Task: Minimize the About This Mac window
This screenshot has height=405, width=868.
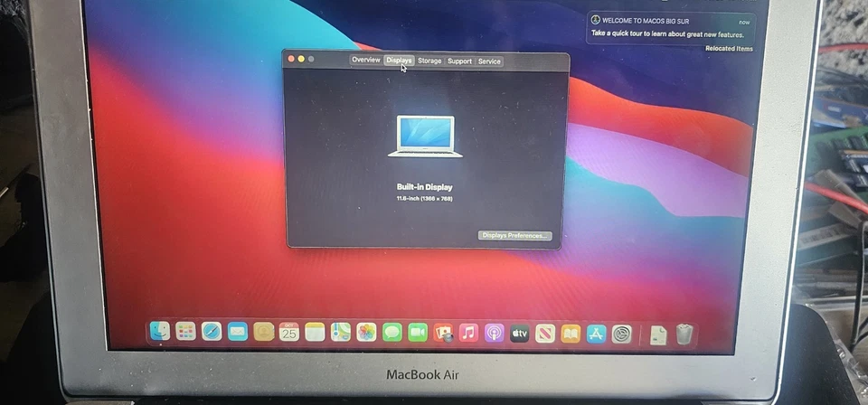Action: pyautogui.click(x=301, y=59)
